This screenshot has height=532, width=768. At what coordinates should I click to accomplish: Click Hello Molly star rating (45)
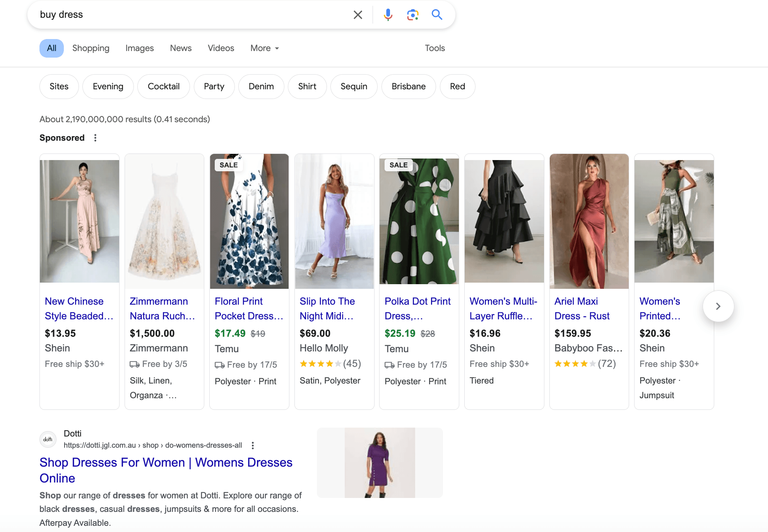coord(330,363)
